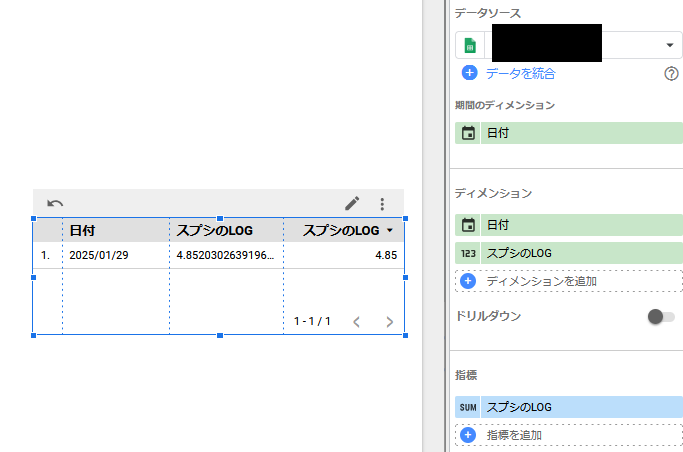Viewport: 683px width, 452px height.
Task: Open the three-dot more options menu
Action: tap(381, 203)
